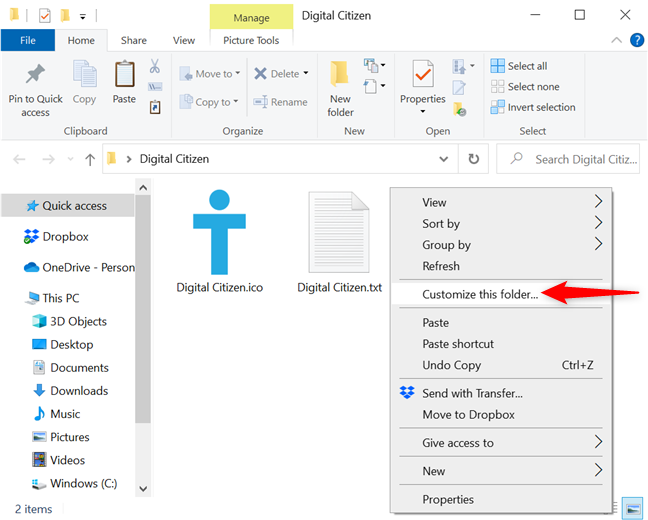Click Digital Citizen in address bar
Image resolution: width=648 pixels, height=520 pixels.
coord(174,159)
